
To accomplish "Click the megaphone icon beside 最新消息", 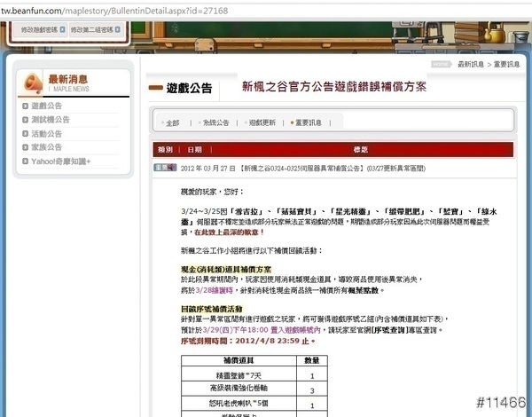I will 34,83.
